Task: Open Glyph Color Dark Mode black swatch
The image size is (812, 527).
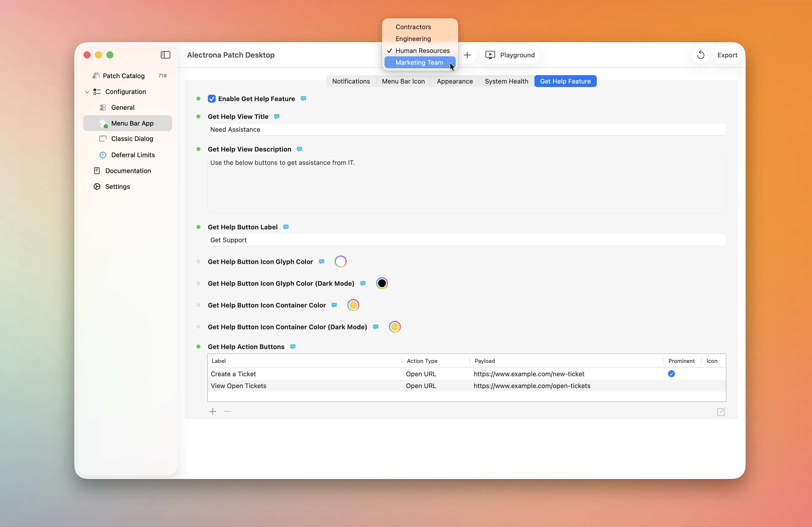Action: pyautogui.click(x=382, y=283)
